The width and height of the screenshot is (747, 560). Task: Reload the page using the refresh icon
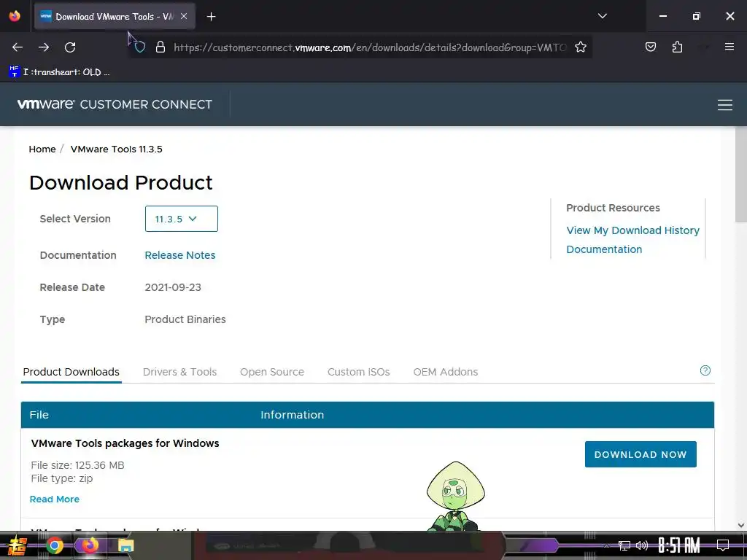click(70, 47)
